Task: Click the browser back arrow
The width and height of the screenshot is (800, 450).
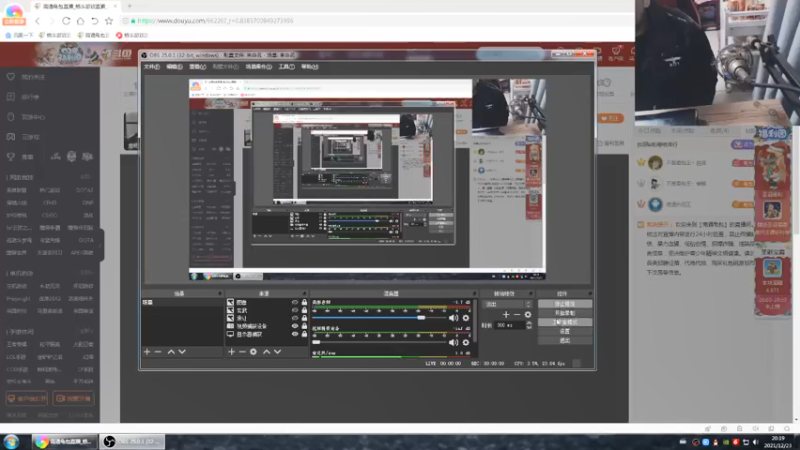Action: pos(37,21)
